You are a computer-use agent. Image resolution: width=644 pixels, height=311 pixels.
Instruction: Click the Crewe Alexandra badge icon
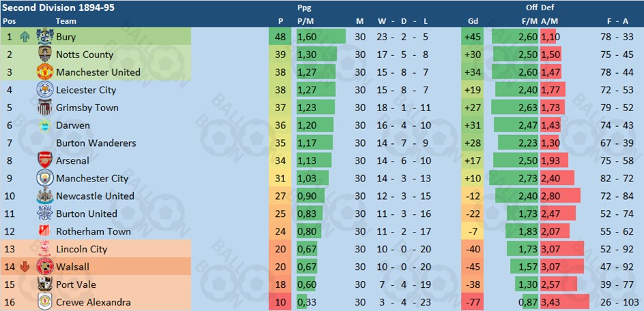pyautogui.click(x=45, y=302)
